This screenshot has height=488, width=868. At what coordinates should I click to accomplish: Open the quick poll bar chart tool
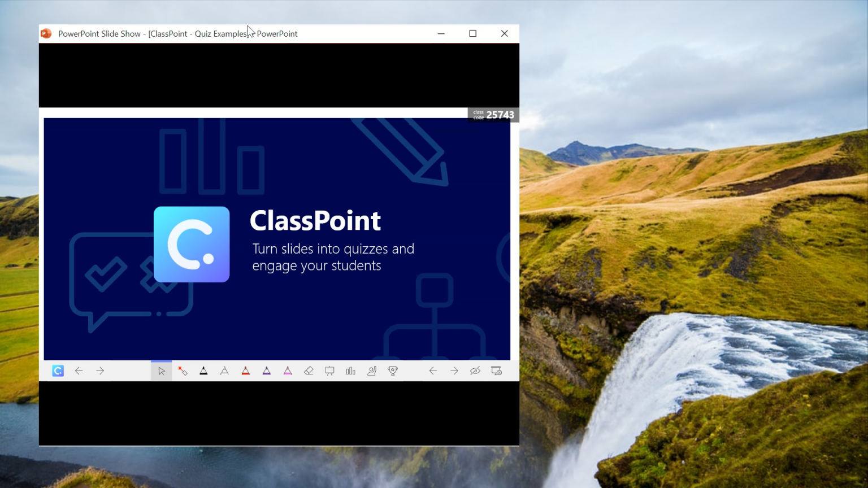pyautogui.click(x=350, y=371)
